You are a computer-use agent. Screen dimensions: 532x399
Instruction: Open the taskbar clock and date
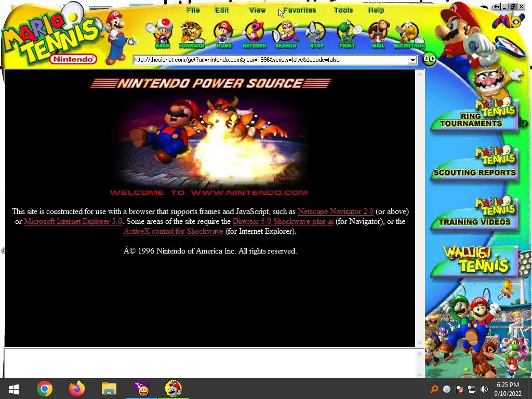508,389
